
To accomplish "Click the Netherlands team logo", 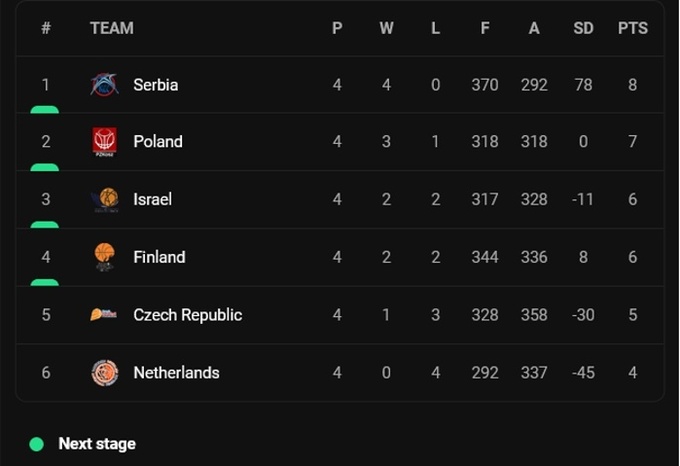I will [104, 373].
